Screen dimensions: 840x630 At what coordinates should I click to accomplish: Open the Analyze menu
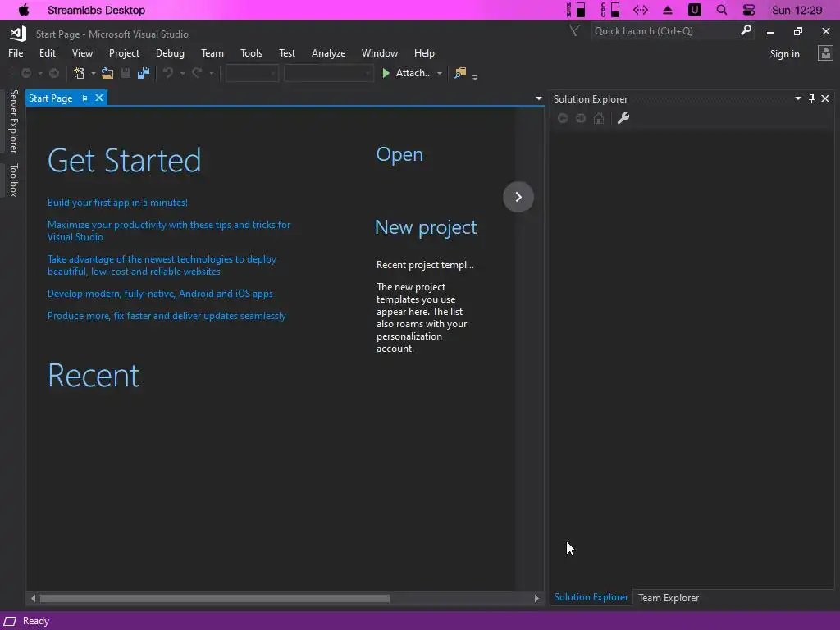[328, 53]
